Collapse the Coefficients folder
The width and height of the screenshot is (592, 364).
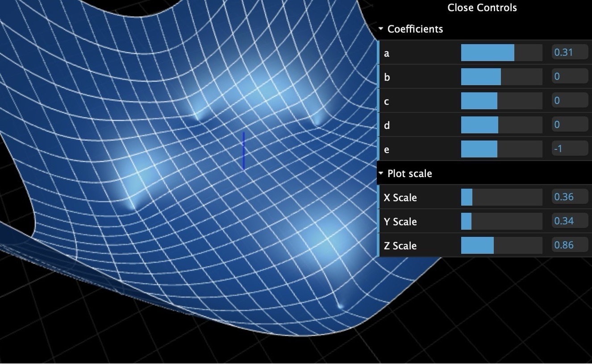pyautogui.click(x=415, y=29)
